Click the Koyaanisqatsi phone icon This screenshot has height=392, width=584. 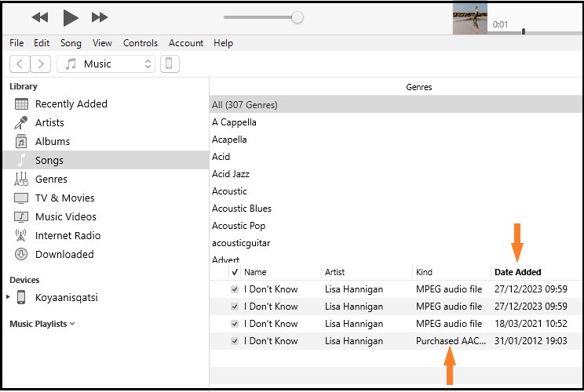point(21,298)
